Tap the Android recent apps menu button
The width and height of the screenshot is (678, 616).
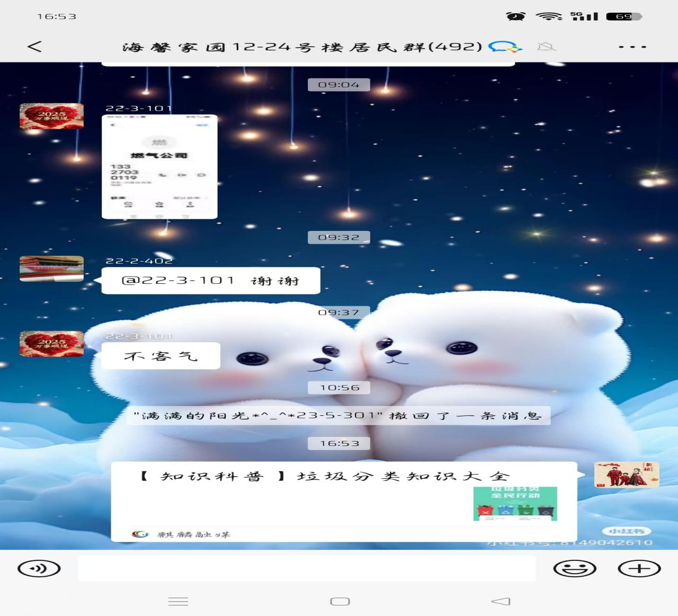tap(178, 601)
